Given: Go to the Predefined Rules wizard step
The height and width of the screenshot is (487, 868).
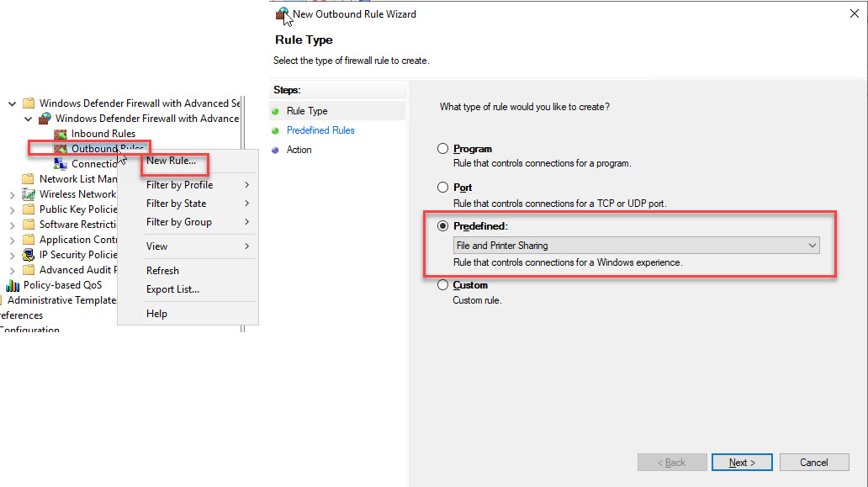Looking at the screenshot, I should pos(320,130).
